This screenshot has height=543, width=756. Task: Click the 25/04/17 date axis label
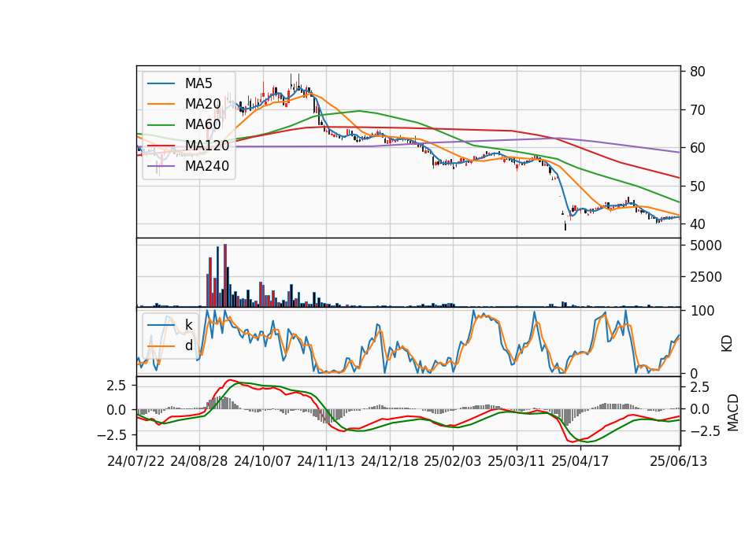(x=580, y=461)
